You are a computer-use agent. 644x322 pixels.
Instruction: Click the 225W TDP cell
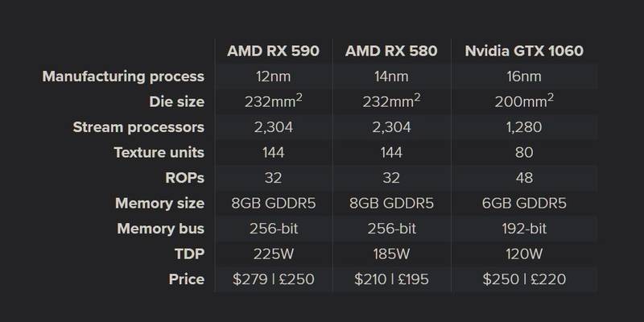[273, 254]
